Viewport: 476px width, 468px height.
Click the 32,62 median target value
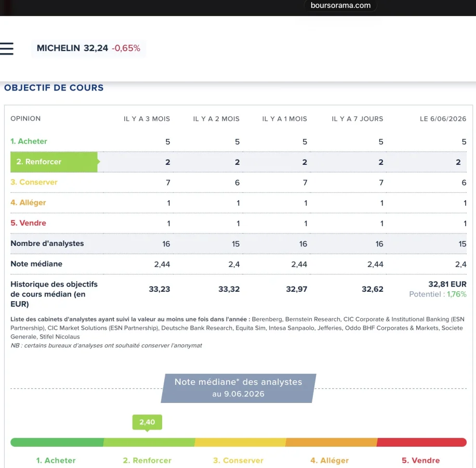pyautogui.click(x=373, y=289)
